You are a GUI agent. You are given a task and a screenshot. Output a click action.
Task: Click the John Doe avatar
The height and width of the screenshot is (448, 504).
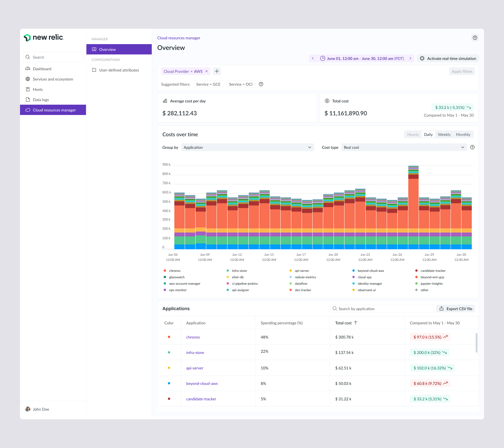coord(28,409)
